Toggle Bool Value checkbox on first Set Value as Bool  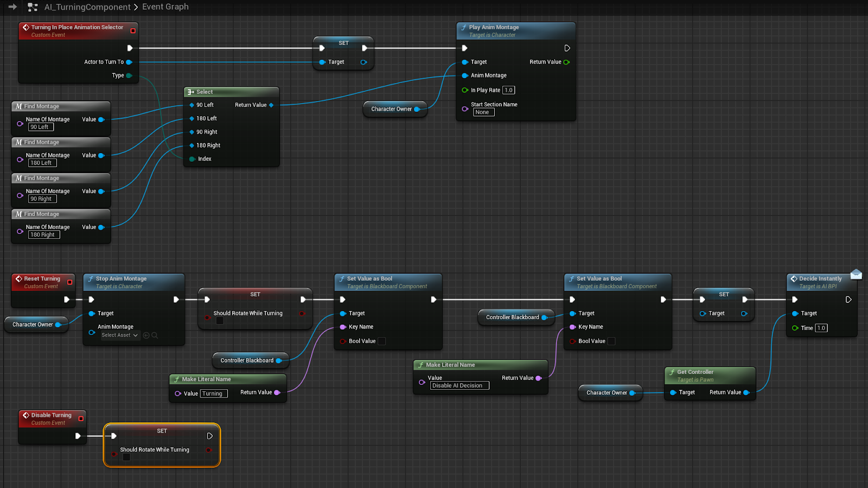click(x=381, y=341)
